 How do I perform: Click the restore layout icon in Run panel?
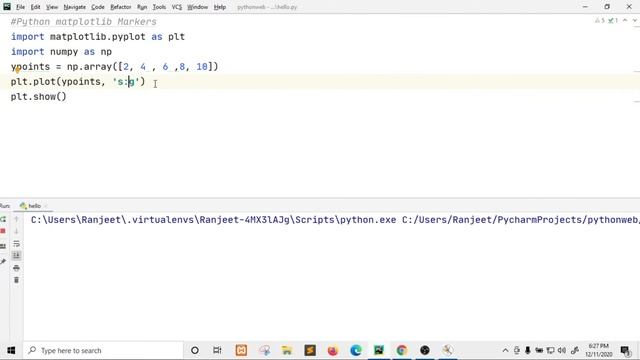tap(3, 246)
